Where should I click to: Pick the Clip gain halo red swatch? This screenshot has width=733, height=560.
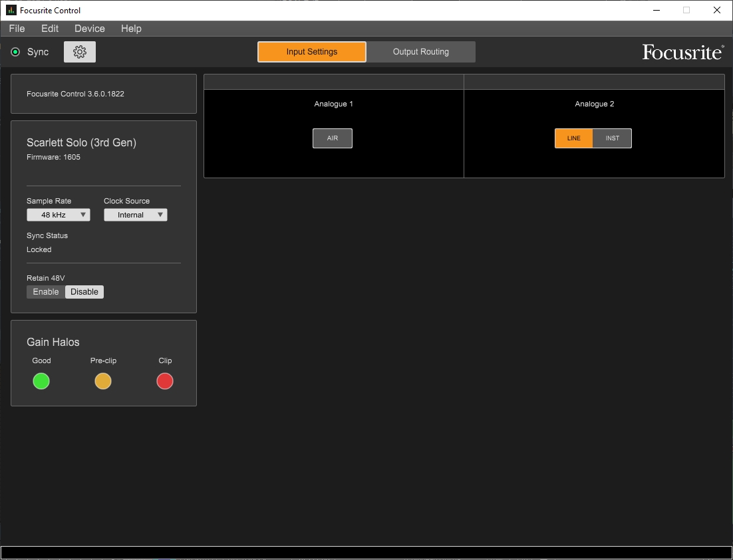165,381
